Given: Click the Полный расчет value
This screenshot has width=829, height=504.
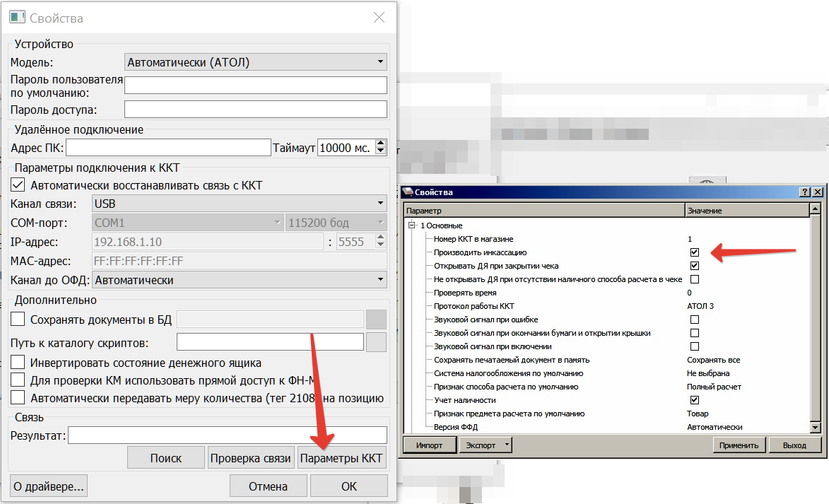Looking at the screenshot, I should coord(715,387).
